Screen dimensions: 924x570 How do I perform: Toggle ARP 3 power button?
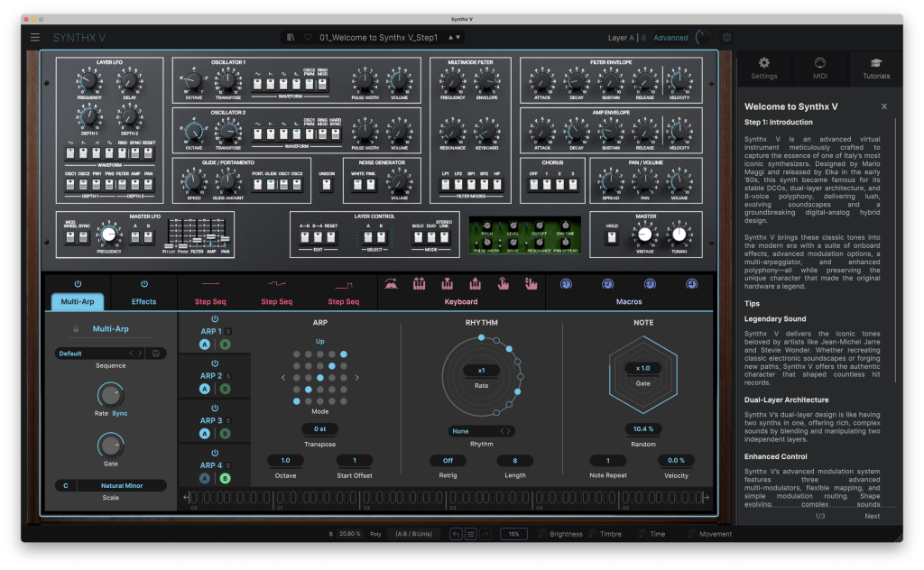(215, 408)
